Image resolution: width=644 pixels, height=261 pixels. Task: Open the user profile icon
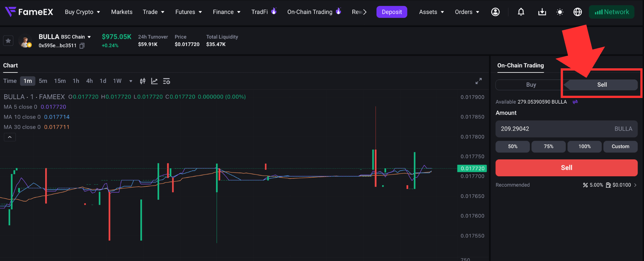pyautogui.click(x=496, y=12)
